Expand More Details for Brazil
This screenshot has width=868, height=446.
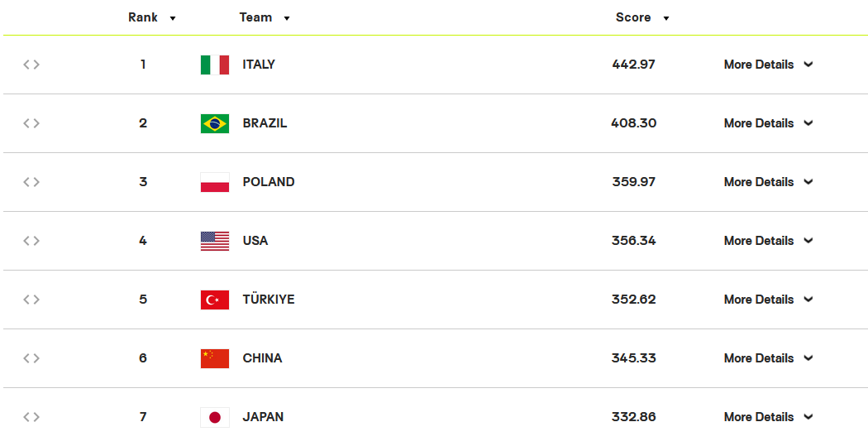coord(768,123)
